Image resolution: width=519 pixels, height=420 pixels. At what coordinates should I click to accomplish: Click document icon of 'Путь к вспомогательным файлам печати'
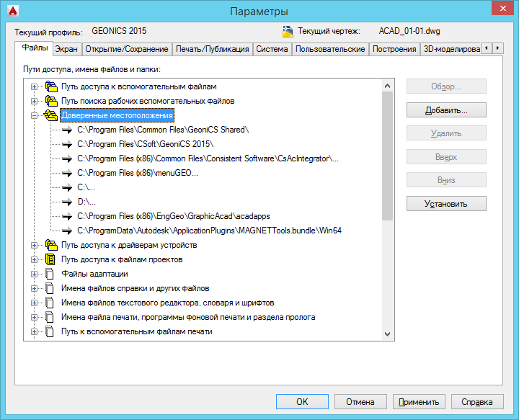coord(50,331)
